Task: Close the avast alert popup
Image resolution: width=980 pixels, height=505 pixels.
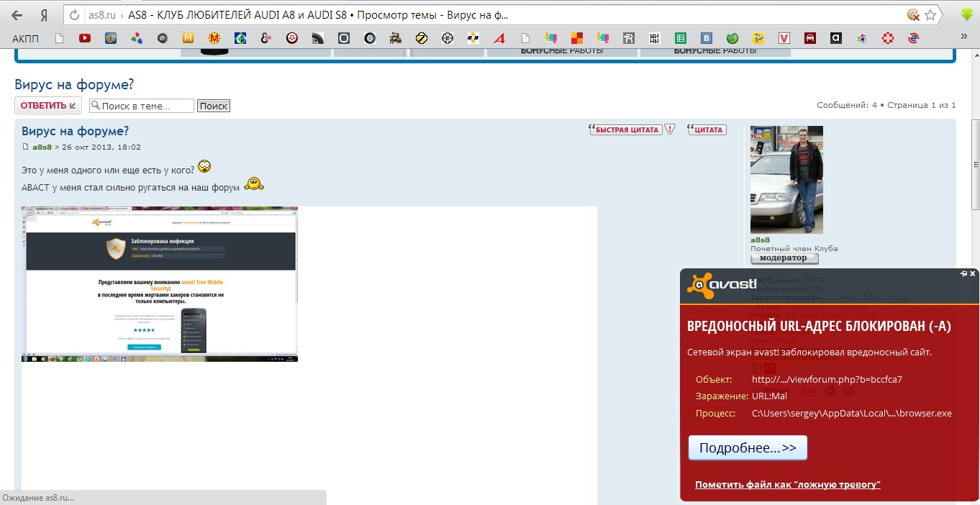Action: [x=973, y=274]
